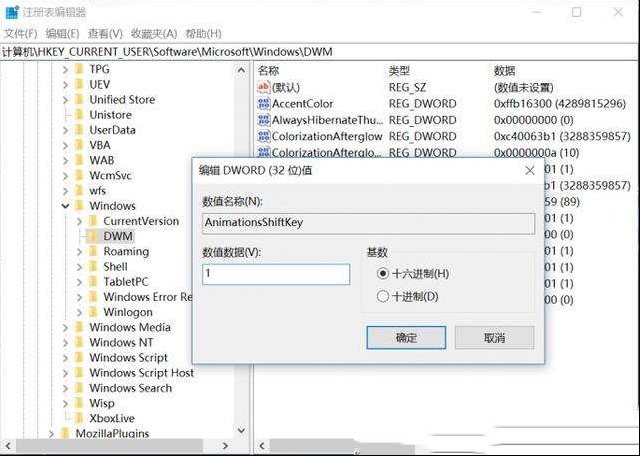The height and width of the screenshot is (456, 640).
Task: Click the Unistore folder icon
Action: [80, 115]
